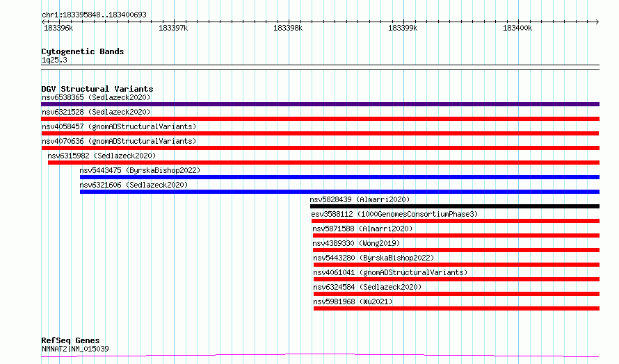The height and width of the screenshot is (364, 619).
Task: Click the 183396k ruler position
Action: [x=58, y=28]
